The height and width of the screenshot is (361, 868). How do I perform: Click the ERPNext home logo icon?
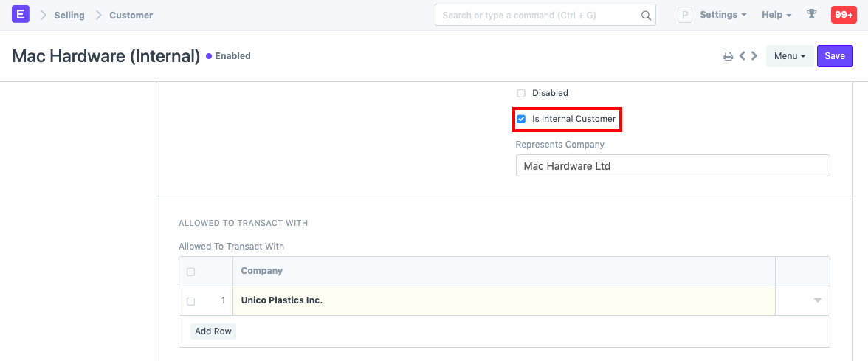pos(21,15)
